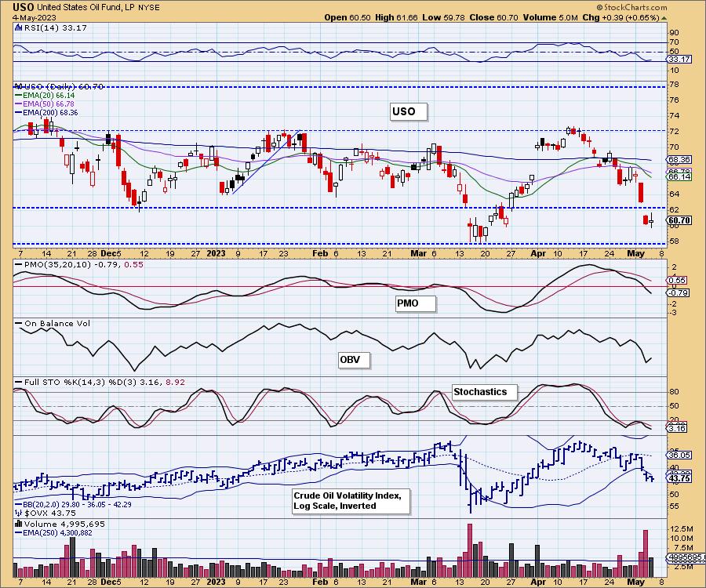The image size is (706, 588).
Task: Click the 36.05 Bollinger tag on right axis
Action: click(x=680, y=456)
